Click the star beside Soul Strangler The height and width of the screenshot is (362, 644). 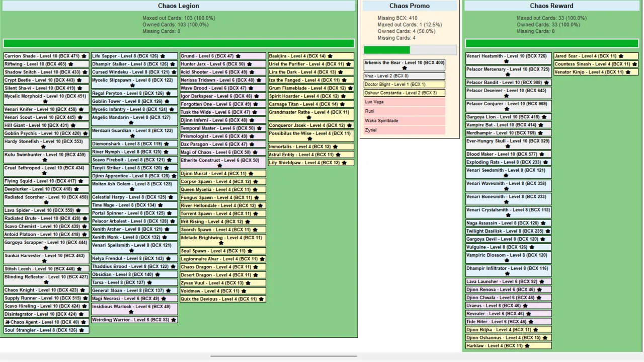[x=82, y=330]
